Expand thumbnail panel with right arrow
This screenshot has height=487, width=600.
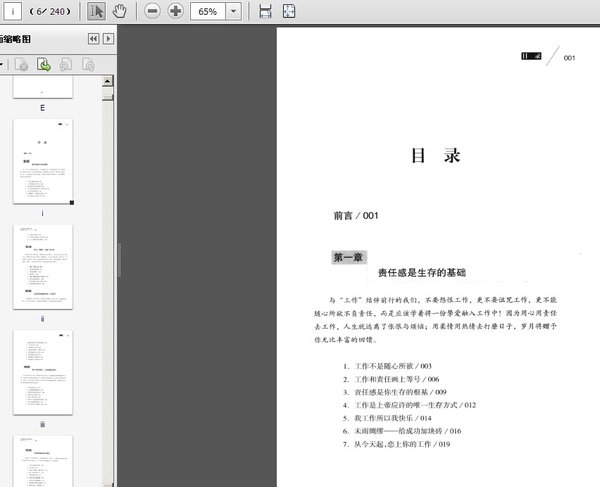(109, 39)
